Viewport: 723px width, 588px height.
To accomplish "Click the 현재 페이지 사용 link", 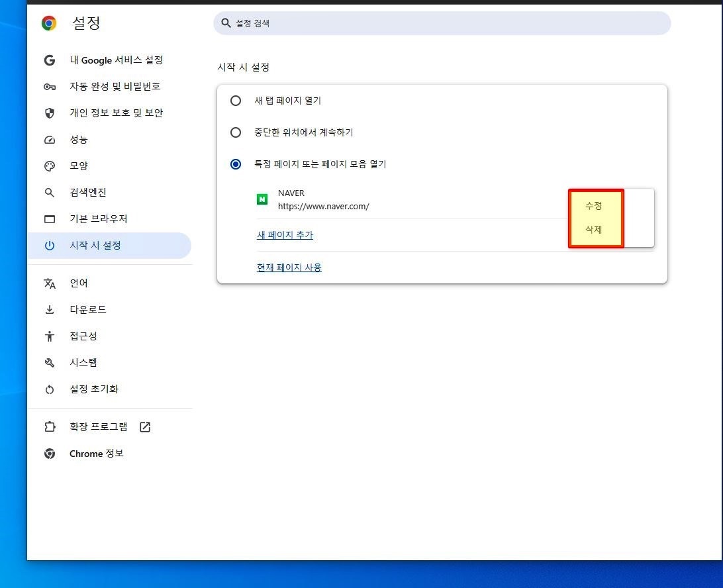I will pyautogui.click(x=289, y=268).
